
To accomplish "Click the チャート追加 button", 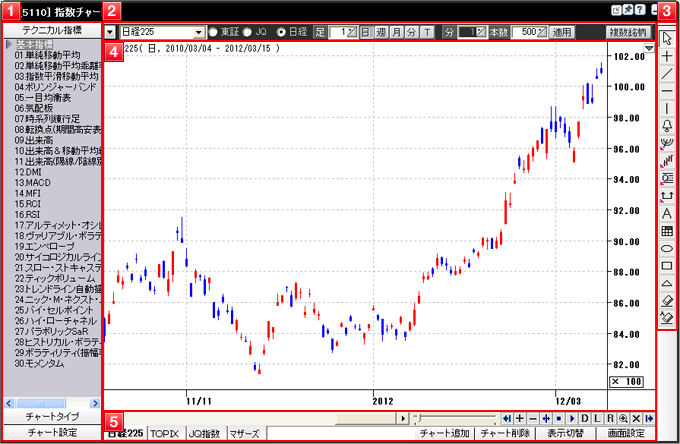I will coord(444,434).
